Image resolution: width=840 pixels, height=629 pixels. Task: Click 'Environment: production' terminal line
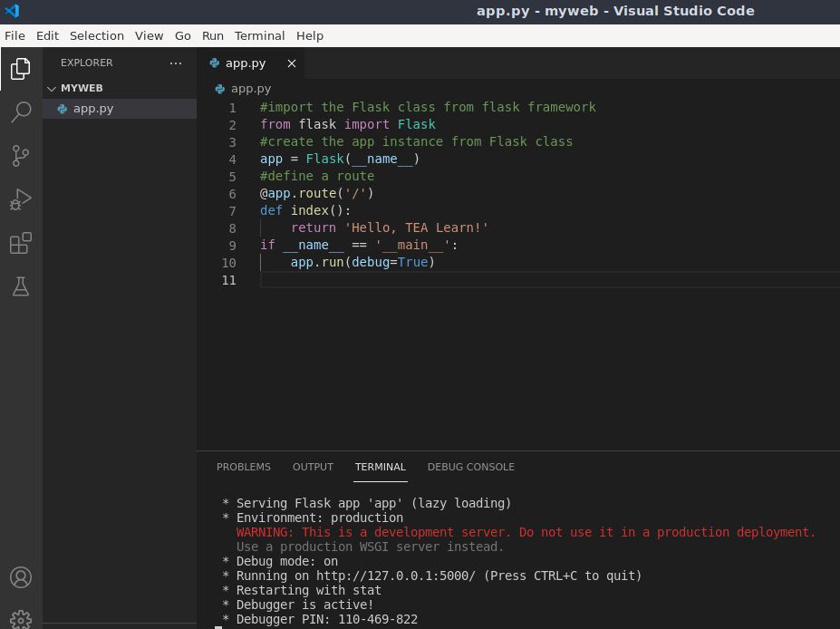pyautogui.click(x=320, y=518)
